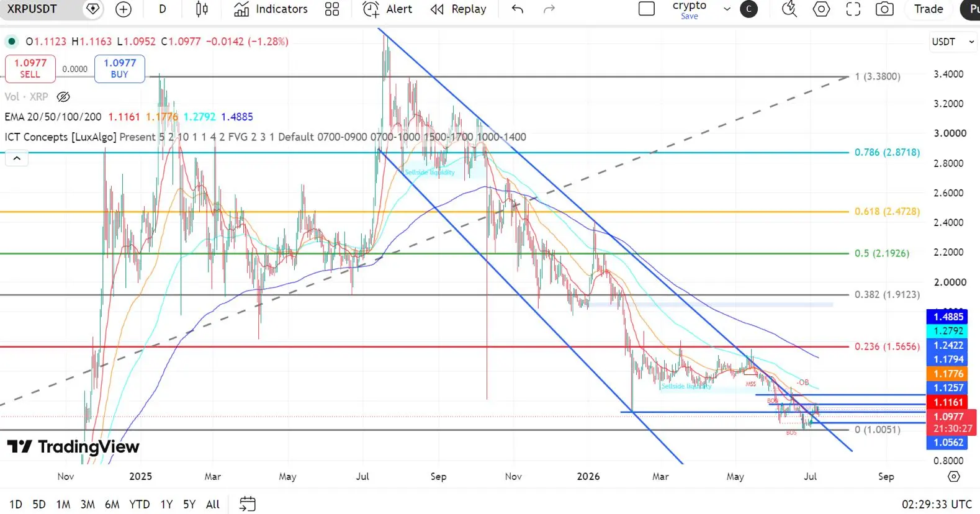Screen dimensions: 980x514
Task: Open the USDT currency dropdown
Action: (x=953, y=42)
